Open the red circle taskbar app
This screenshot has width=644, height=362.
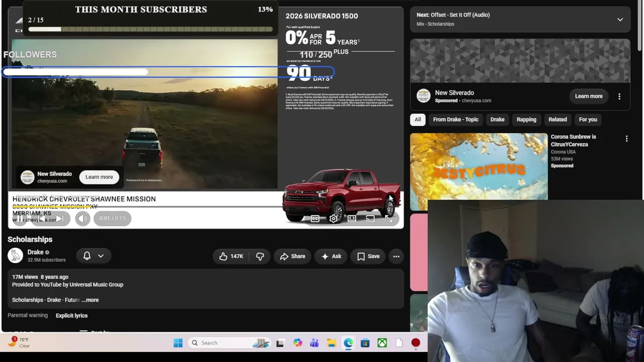(416, 343)
